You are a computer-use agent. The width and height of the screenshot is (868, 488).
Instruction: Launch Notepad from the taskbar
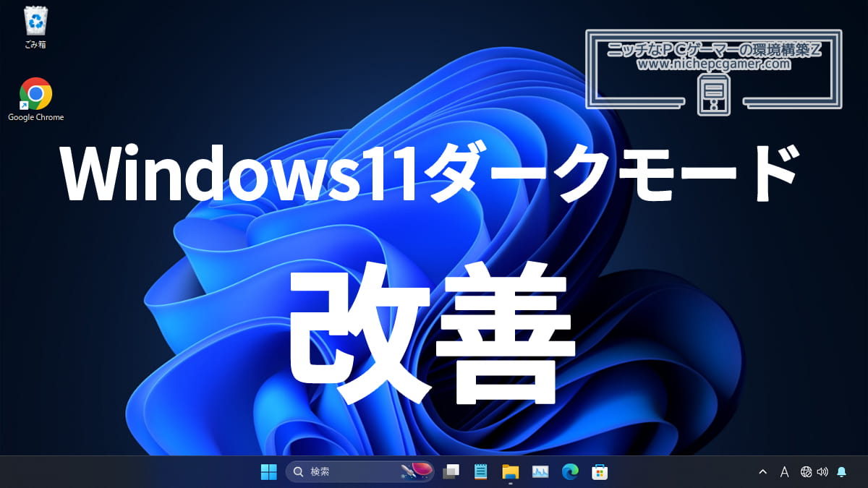coord(480,472)
